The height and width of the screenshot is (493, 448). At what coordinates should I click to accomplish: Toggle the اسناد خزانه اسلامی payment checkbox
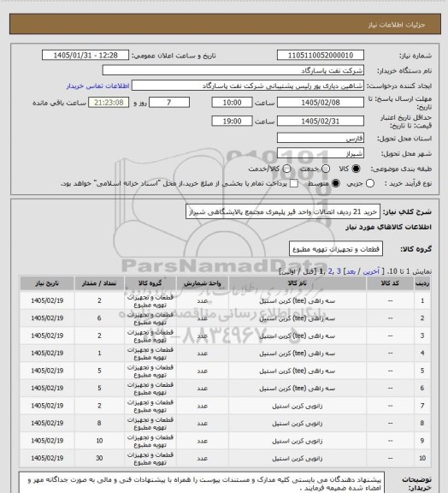point(294,183)
